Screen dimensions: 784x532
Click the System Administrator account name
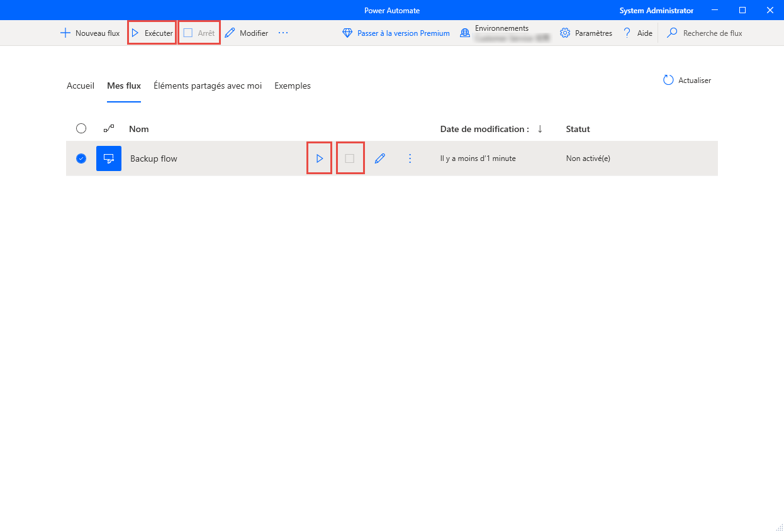[656, 11]
